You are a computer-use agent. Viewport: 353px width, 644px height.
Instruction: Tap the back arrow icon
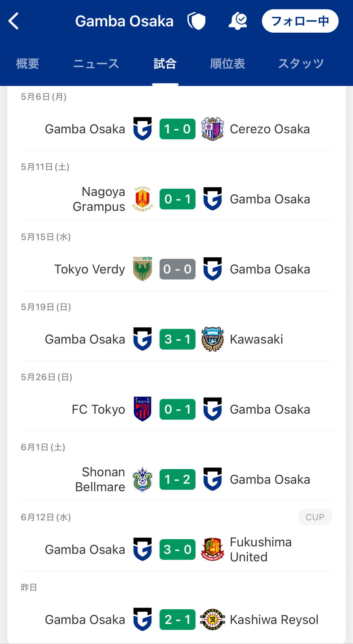pos(14,21)
